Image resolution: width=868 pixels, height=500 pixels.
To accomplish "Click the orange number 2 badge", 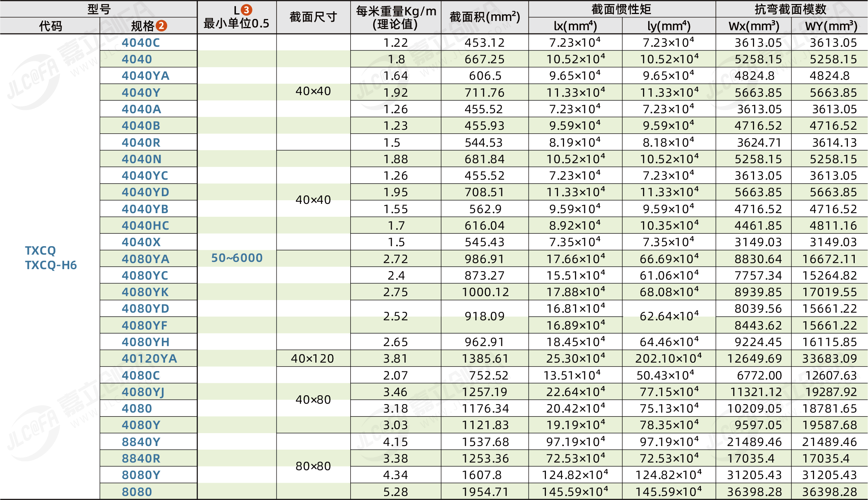I will click(x=161, y=26).
